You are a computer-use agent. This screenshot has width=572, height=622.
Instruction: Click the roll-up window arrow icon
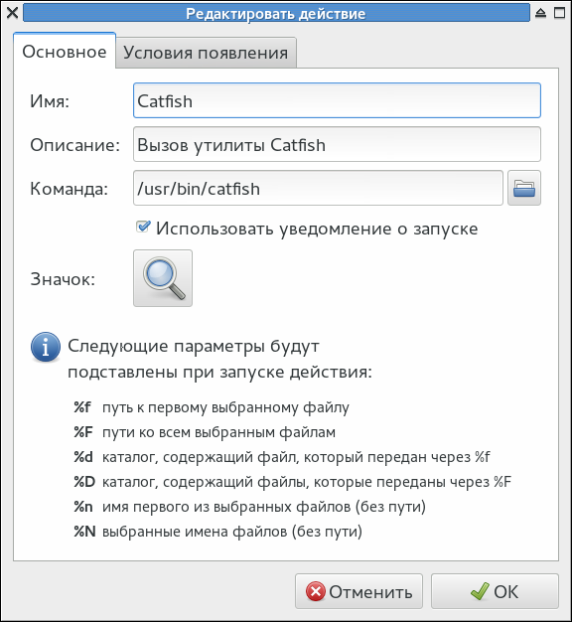coord(541,13)
